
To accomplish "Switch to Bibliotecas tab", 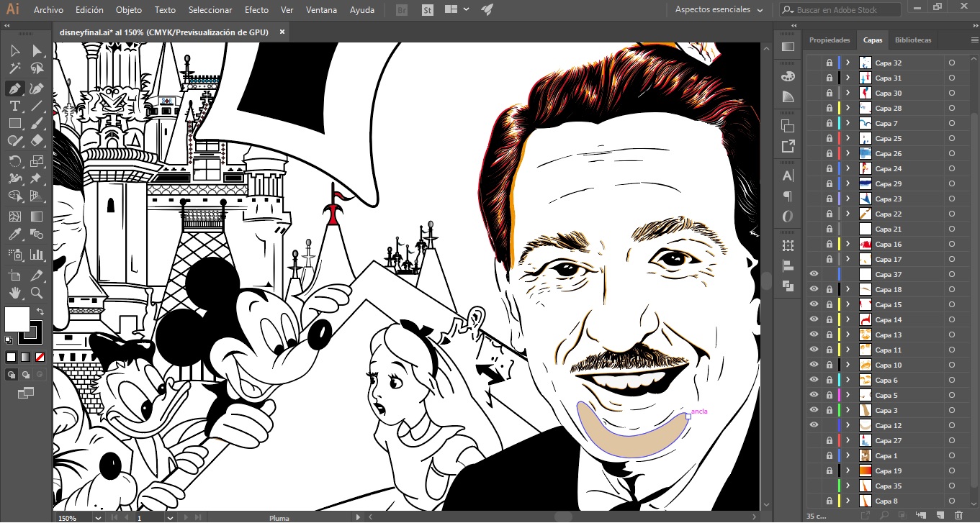I will 913,40.
